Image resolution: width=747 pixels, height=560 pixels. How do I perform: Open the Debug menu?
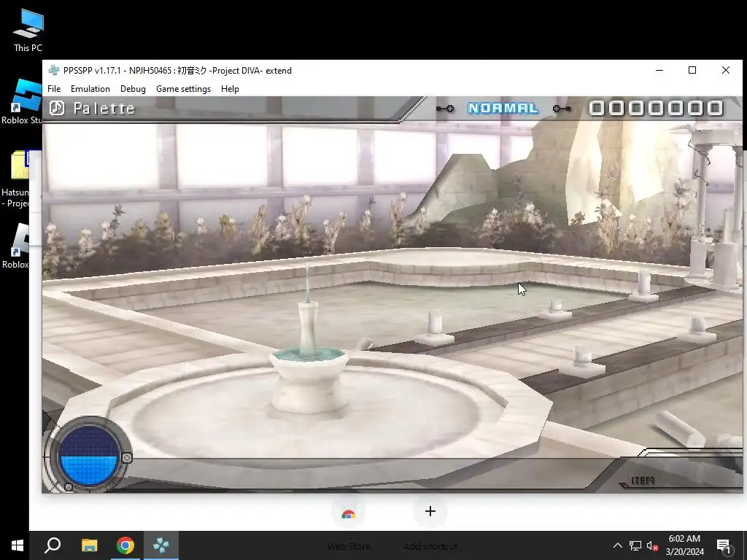(x=133, y=88)
